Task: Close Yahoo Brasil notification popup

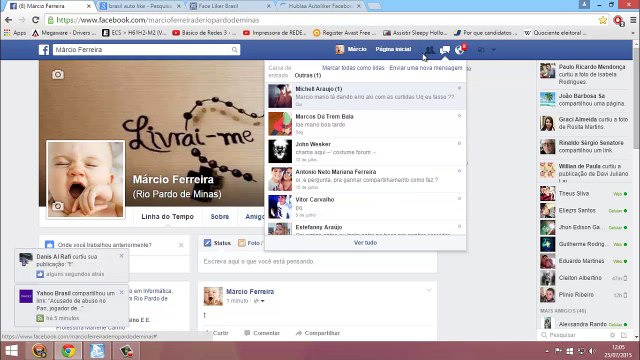Action: point(121,293)
